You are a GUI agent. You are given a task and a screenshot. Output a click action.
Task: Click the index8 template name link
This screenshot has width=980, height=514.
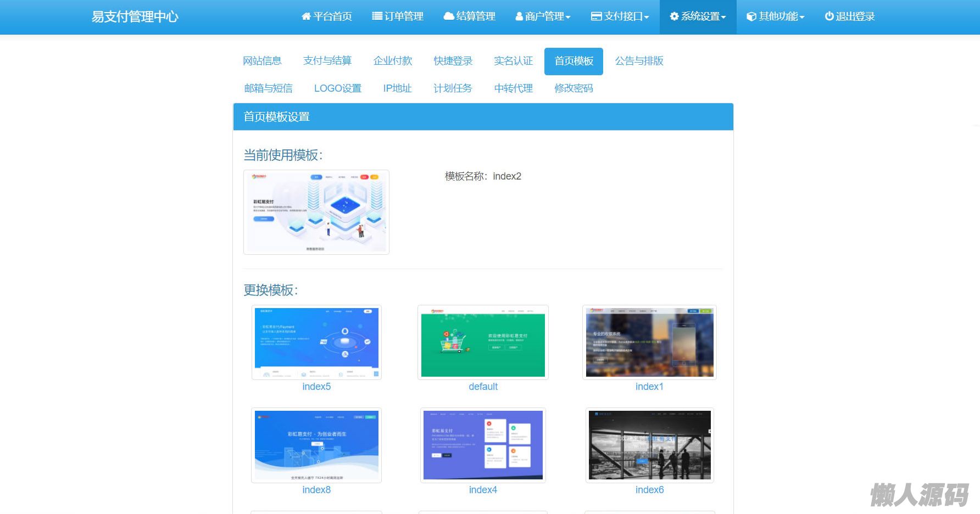pyautogui.click(x=316, y=490)
